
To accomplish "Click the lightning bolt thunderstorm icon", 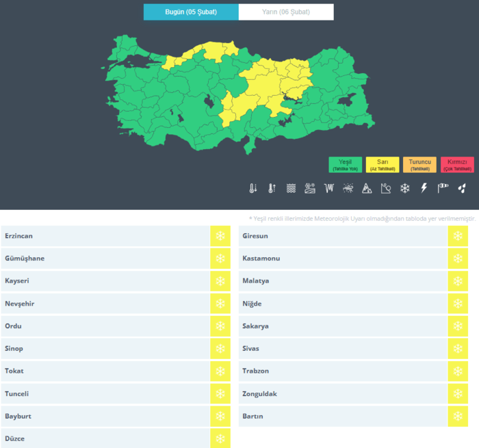I will pos(424,188).
